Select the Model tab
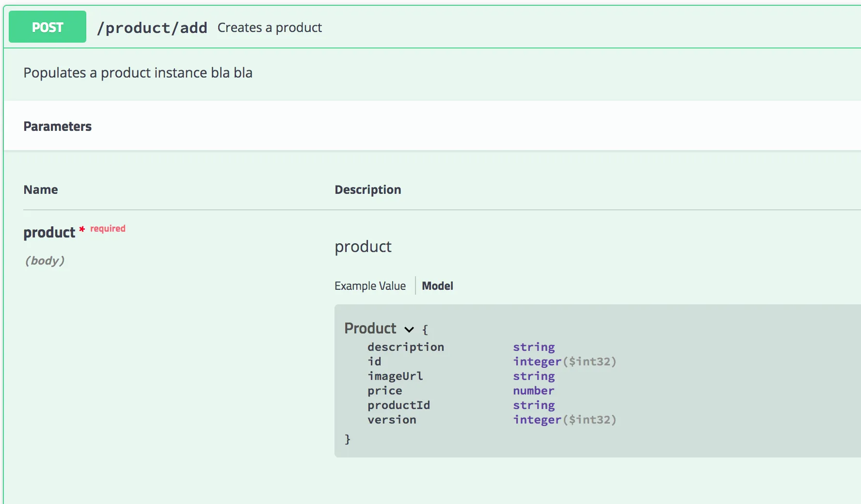Image resolution: width=861 pixels, height=504 pixels. click(x=437, y=286)
